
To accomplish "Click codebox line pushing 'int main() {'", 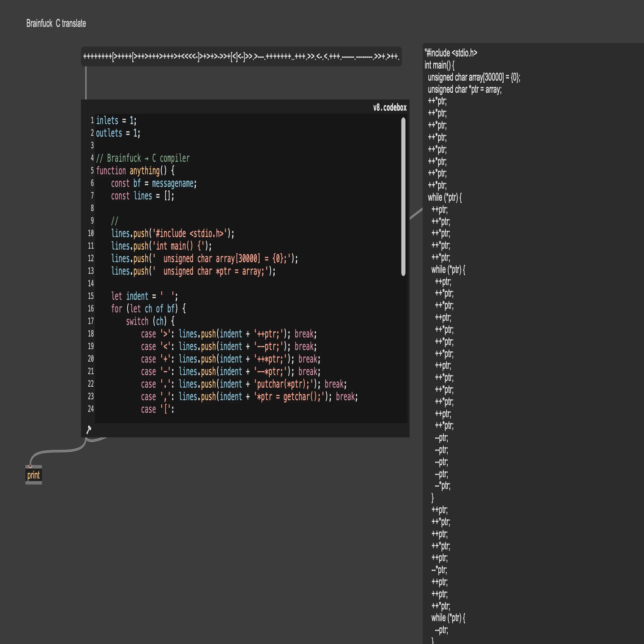I will click(161, 246).
